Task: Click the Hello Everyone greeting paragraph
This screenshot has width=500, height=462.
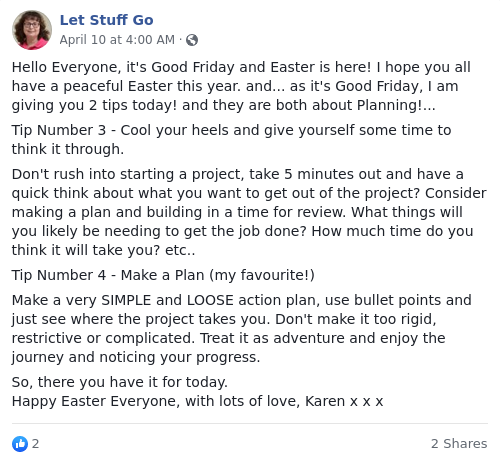Action: 241,86
